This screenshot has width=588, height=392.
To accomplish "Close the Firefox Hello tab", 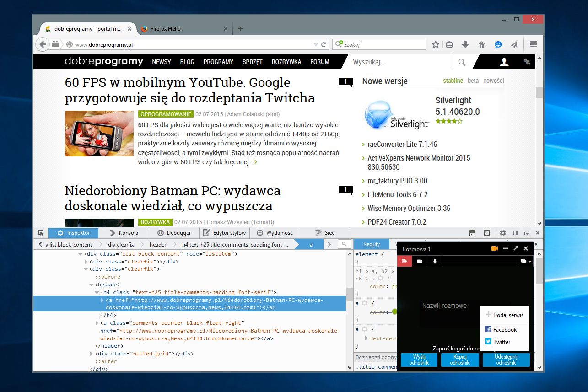I will [225, 29].
